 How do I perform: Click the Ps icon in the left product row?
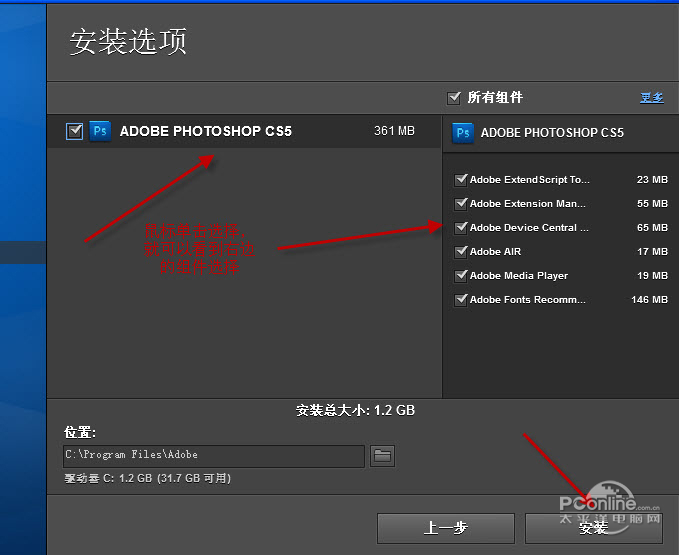(x=100, y=131)
